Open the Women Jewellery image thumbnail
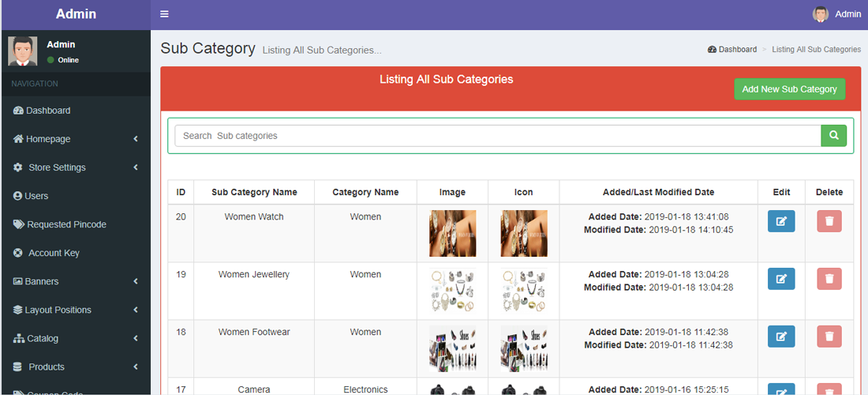Screen dimensions: 868x395 (x=452, y=291)
